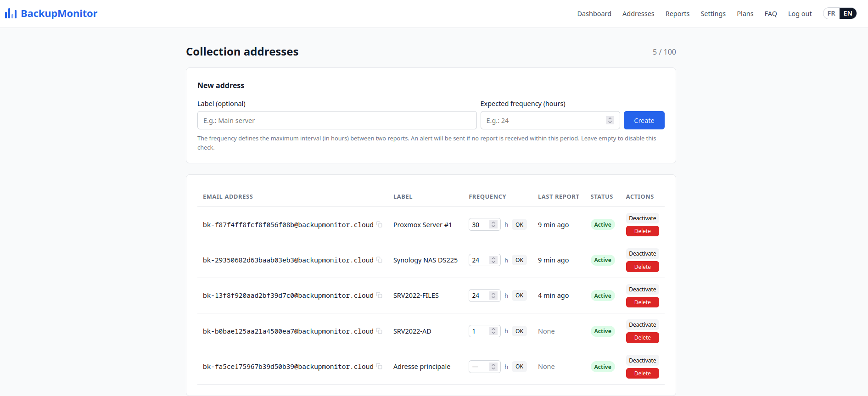Image resolution: width=868 pixels, height=396 pixels.
Task: Click the "Synology NAS DS225" label cell
Action: (x=426, y=260)
